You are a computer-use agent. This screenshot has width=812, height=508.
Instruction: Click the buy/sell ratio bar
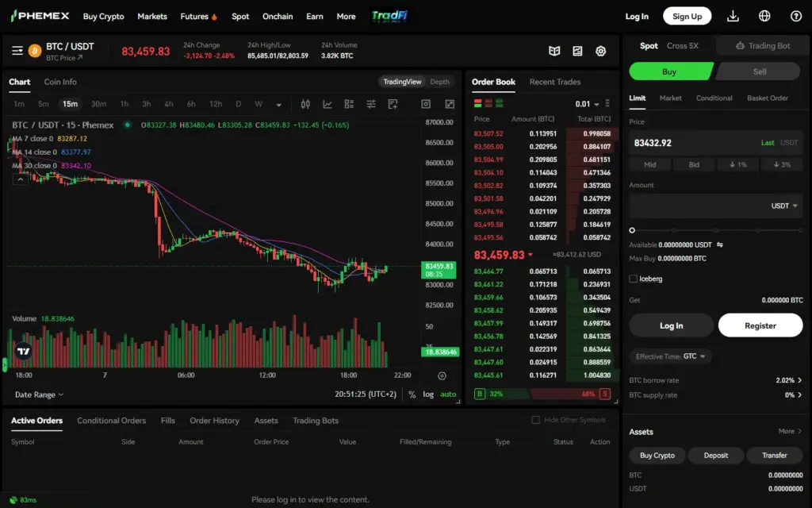pos(542,394)
